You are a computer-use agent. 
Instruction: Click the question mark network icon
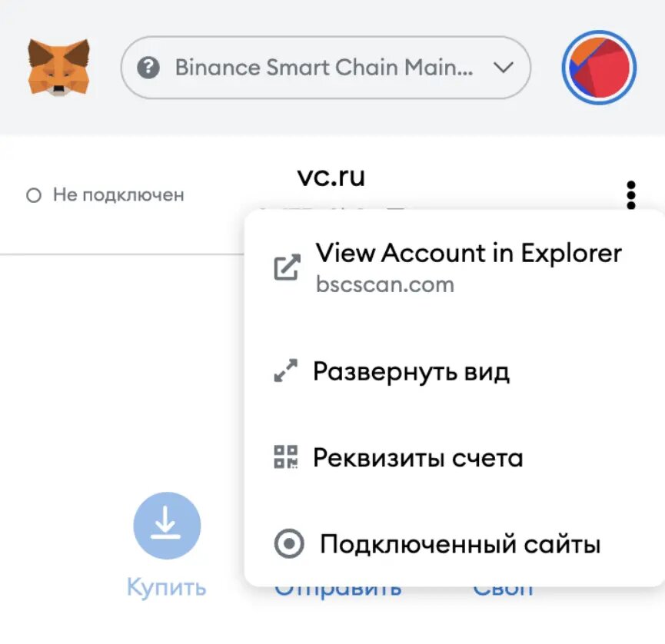pos(148,68)
